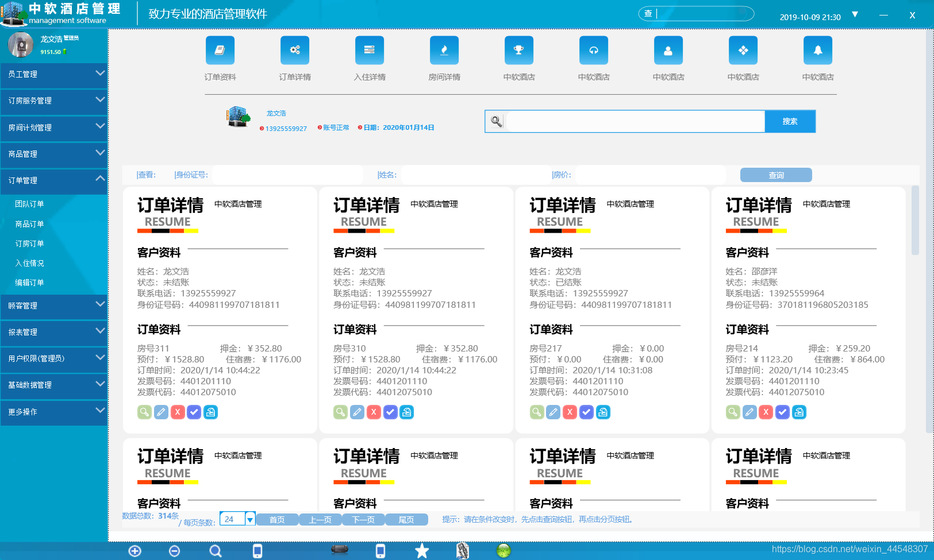Select 商品订单 in the sidebar submenu
The image size is (934, 560).
point(30,224)
